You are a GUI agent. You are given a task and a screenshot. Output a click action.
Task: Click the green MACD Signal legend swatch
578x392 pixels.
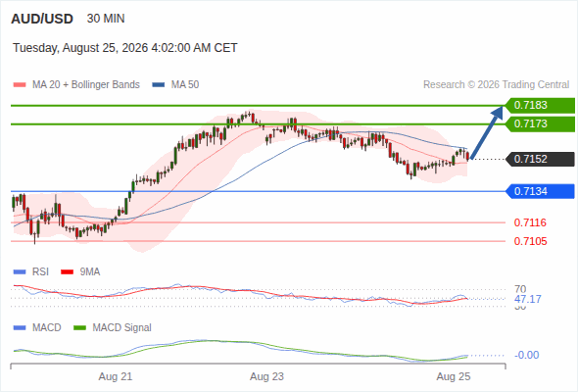coord(79,328)
